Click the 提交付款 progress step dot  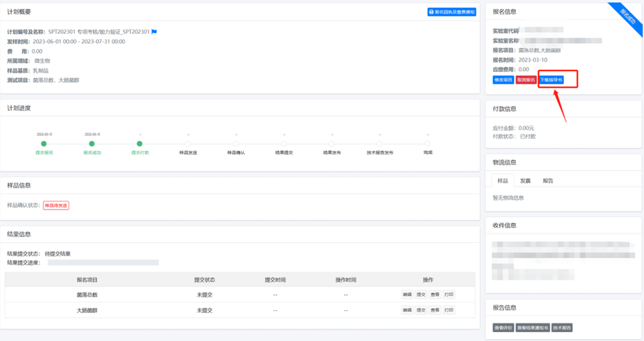(140, 144)
